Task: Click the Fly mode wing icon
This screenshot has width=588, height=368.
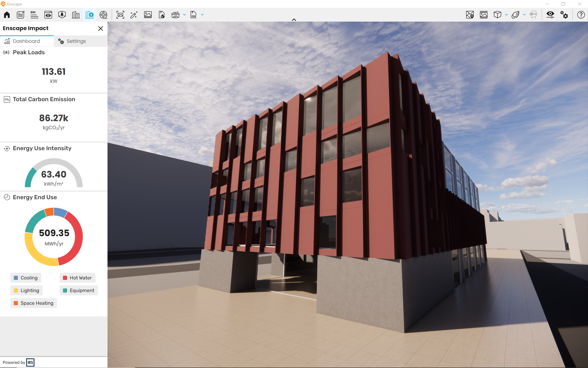Action: 515,15
